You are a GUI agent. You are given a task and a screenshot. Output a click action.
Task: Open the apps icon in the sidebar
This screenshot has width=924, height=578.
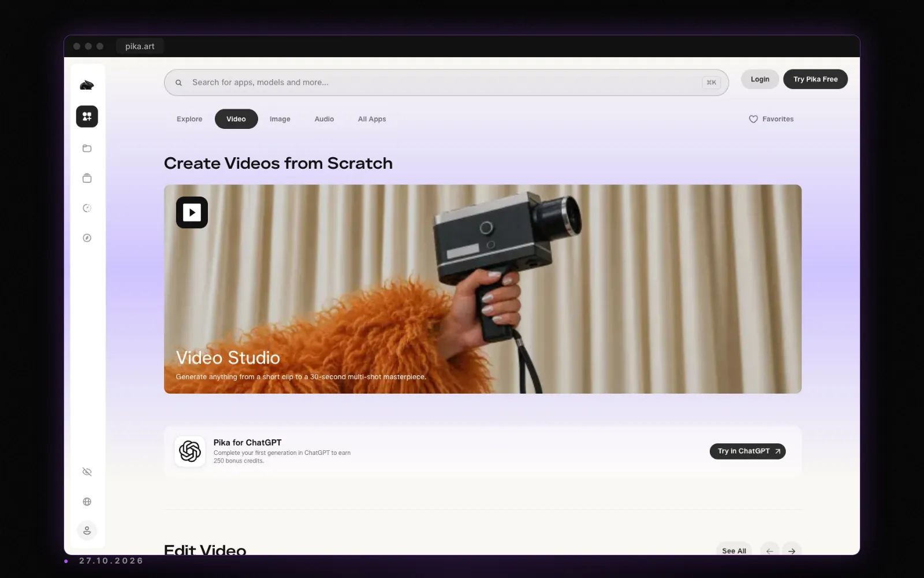point(87,116)
